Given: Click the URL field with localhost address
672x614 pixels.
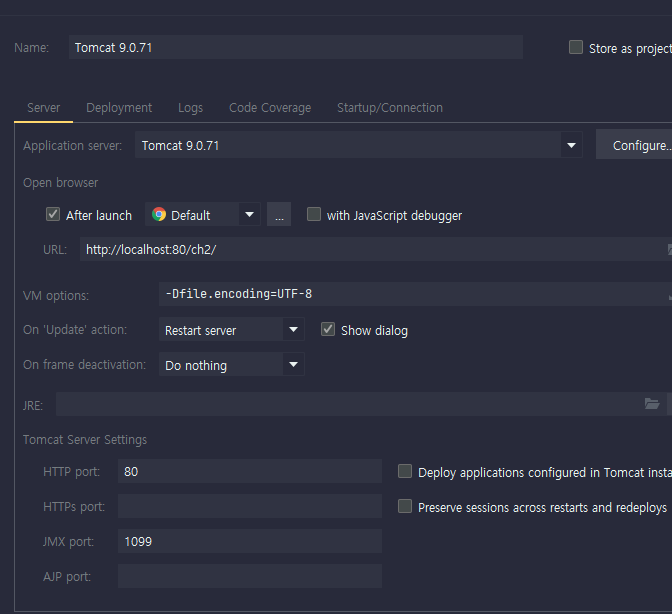Looking at the screenshot, I should click(x=376, y=249).
